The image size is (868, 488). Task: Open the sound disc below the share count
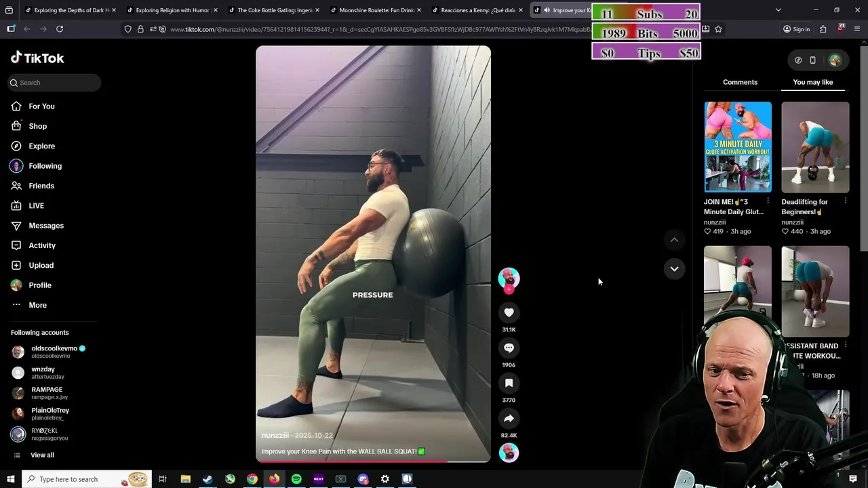[509, 453]
